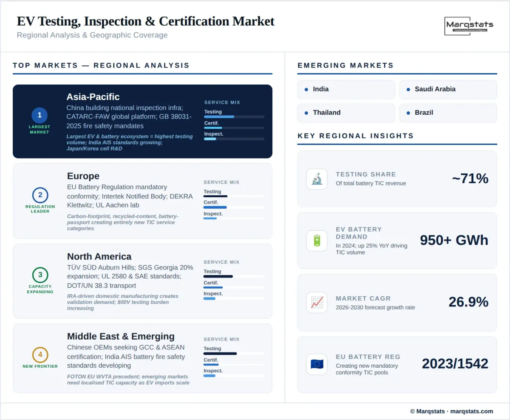The height and width of the screenshot is (420, 510).
Task: Click the number 1 Largest Market badge
Action: (x=40, y=115)
